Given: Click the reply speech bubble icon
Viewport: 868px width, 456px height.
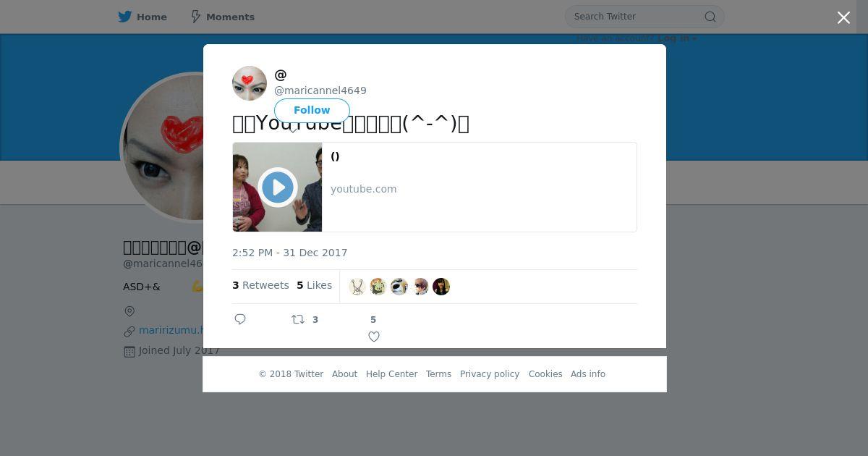Looking at the screenshot, I should point(240,319).
